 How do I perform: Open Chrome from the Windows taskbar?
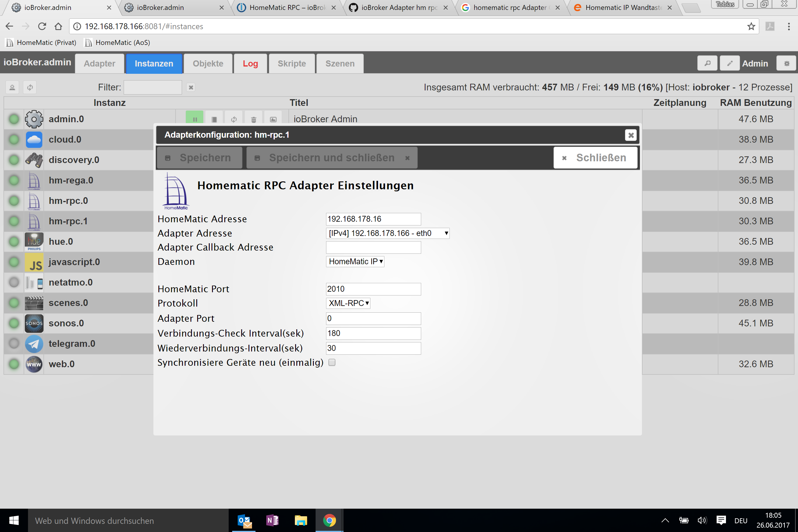point(329,520)
